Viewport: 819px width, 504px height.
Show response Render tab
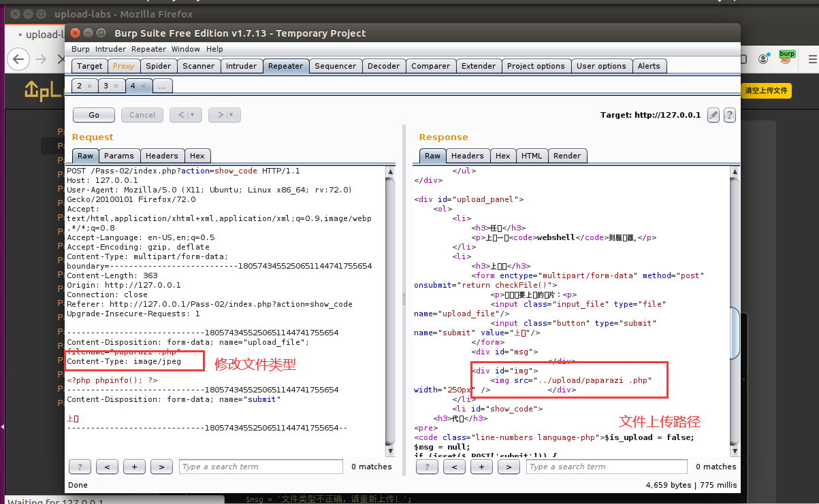pos(567,156)
